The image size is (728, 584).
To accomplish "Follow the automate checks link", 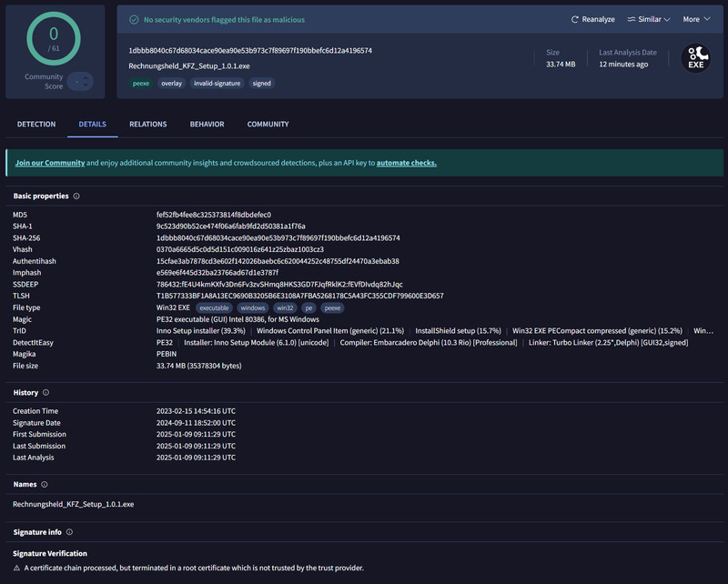I will [x=406, y=163].
